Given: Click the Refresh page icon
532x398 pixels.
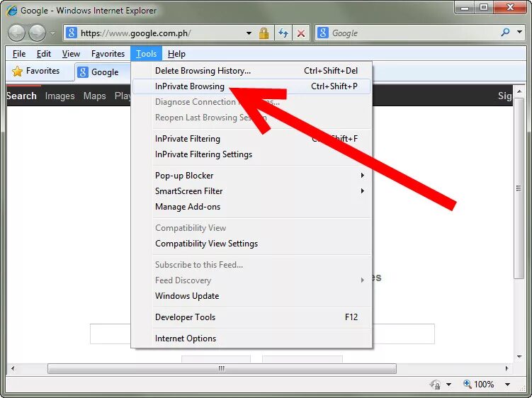Looking at the screenshot, I should tap(283, 33).
